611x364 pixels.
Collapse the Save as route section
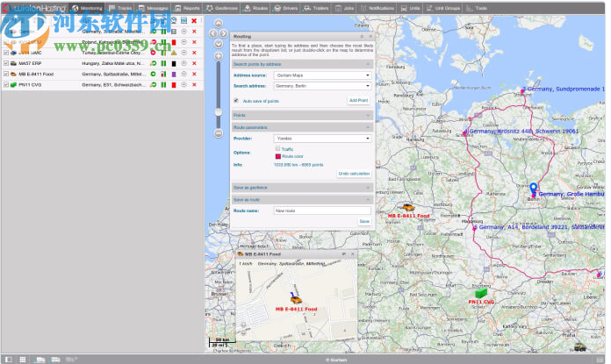302,200
